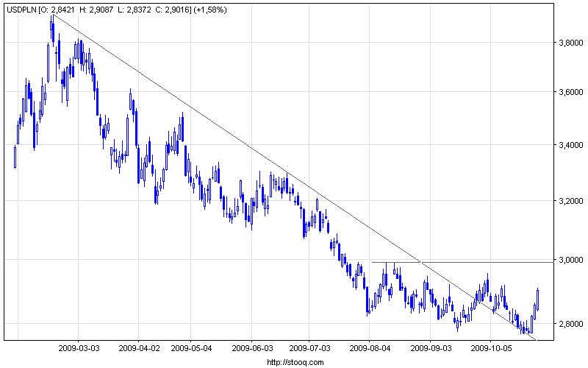Click the first candlestick on the chart
The height and width of the screenshot is (368, 588).
pos(15,157)
